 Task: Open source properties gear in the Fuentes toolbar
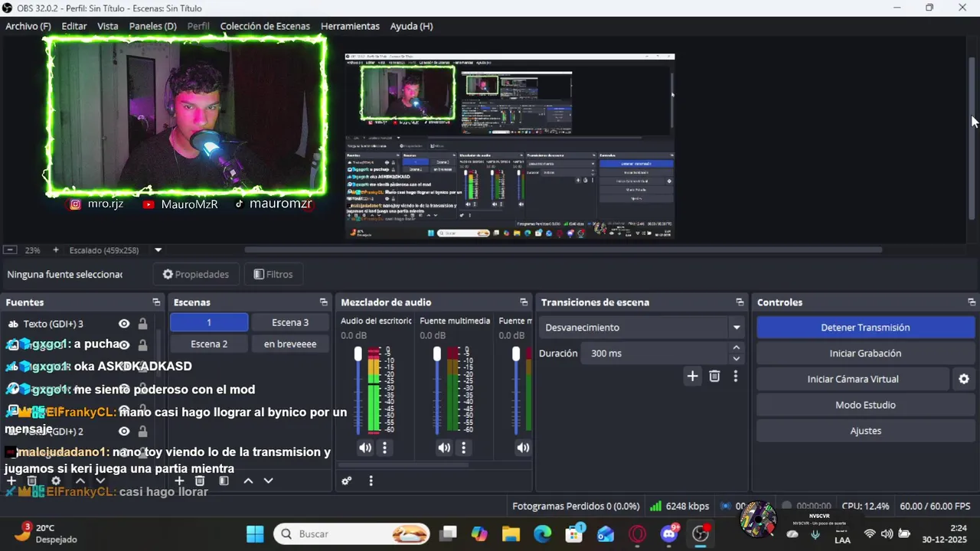56,481
